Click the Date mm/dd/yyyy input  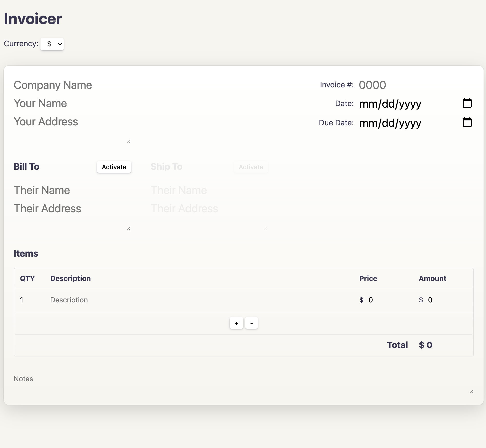pos(390,104)
